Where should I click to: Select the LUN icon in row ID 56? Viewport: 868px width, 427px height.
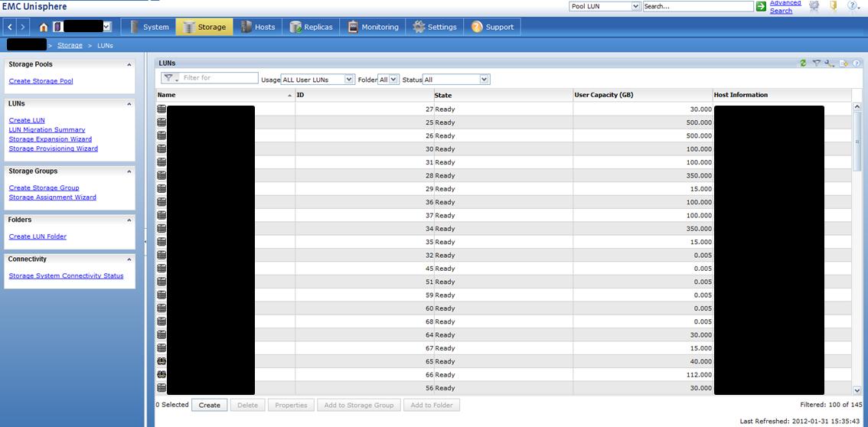(x=162, y=388)
